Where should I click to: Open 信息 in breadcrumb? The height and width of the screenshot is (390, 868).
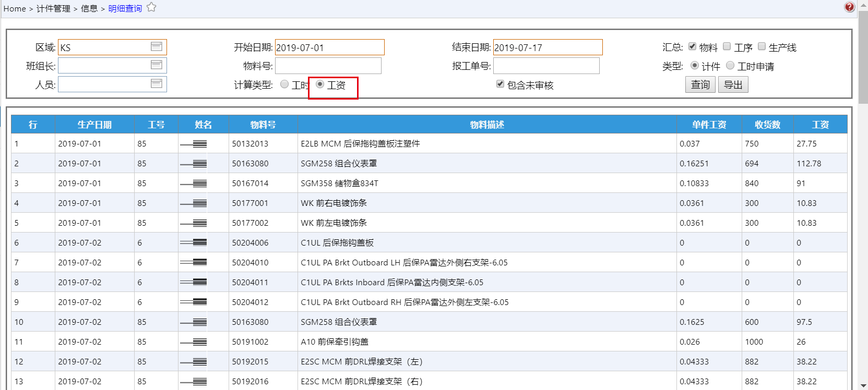tap(89, 8)
